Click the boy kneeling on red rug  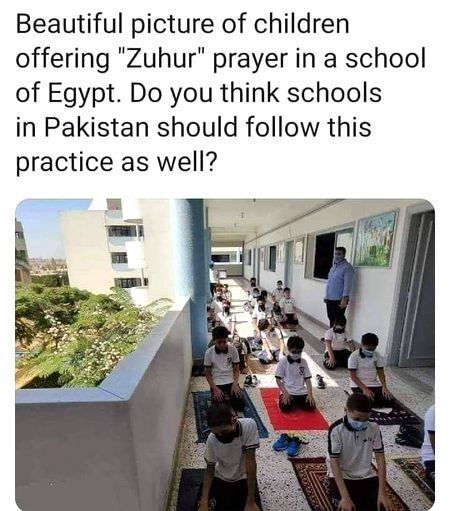(295, 374)
